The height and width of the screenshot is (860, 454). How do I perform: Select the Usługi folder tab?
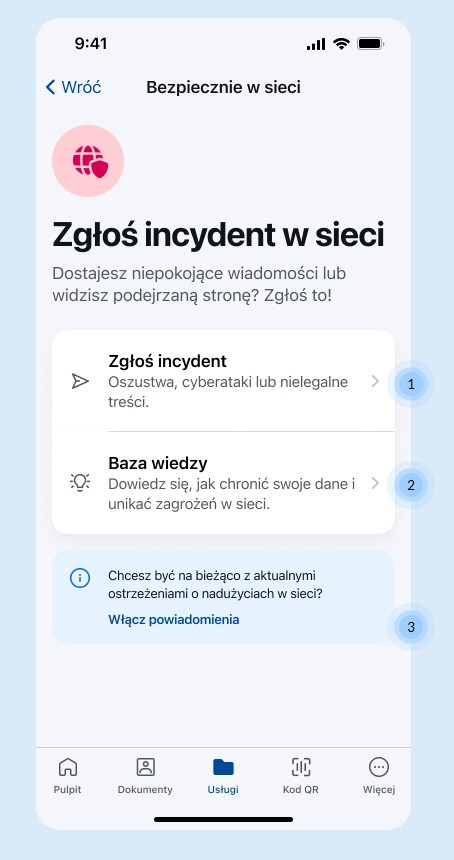coord(223,776)
